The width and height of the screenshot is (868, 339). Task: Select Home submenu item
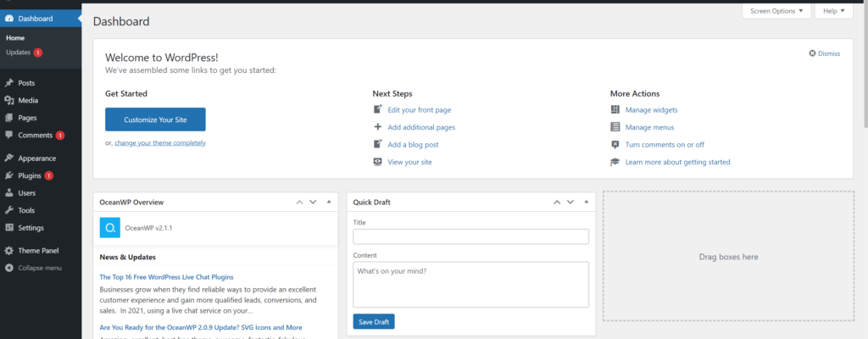tap(15, 37)
